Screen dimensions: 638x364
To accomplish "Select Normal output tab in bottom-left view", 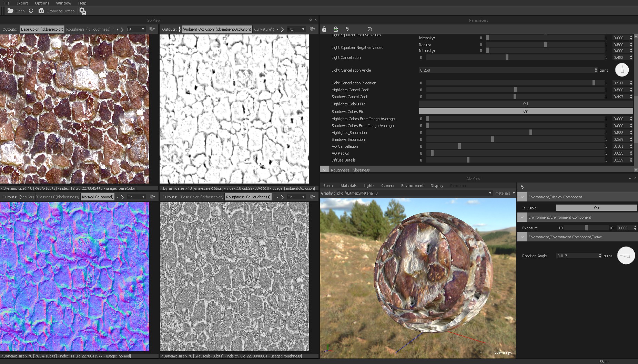I will point(98,197).
